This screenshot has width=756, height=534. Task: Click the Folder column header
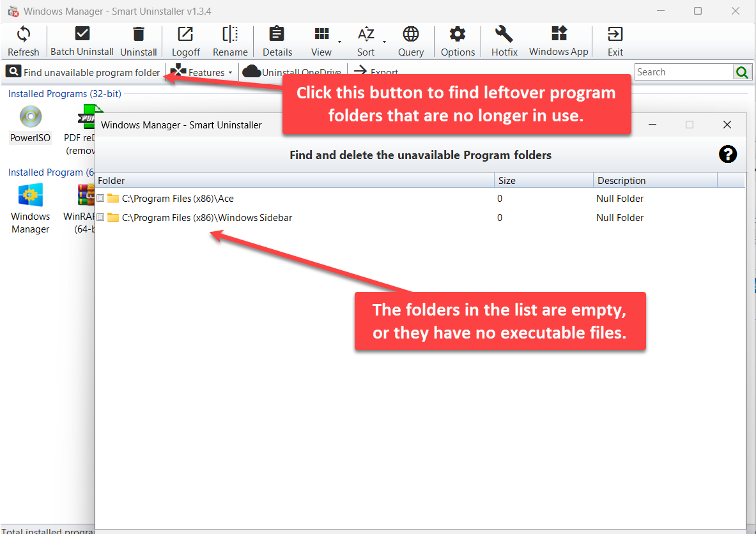coord(295,181)
